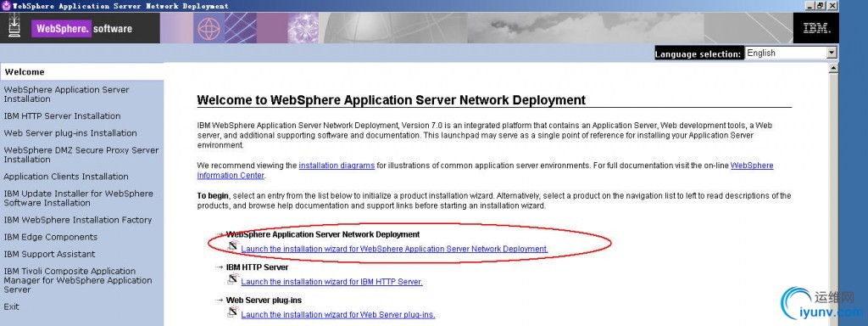Click the WebSphere software logo
Screen dimensions: 868x326
click(x=82, y=28)
